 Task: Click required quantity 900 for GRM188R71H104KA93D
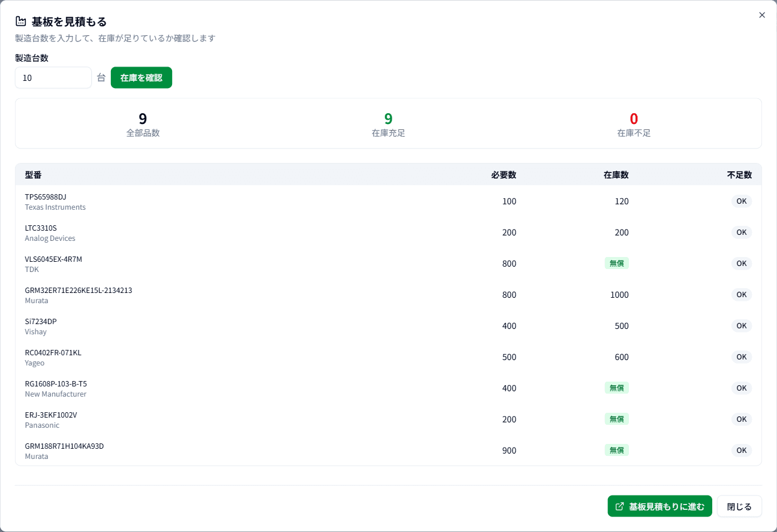coord(509,451)
